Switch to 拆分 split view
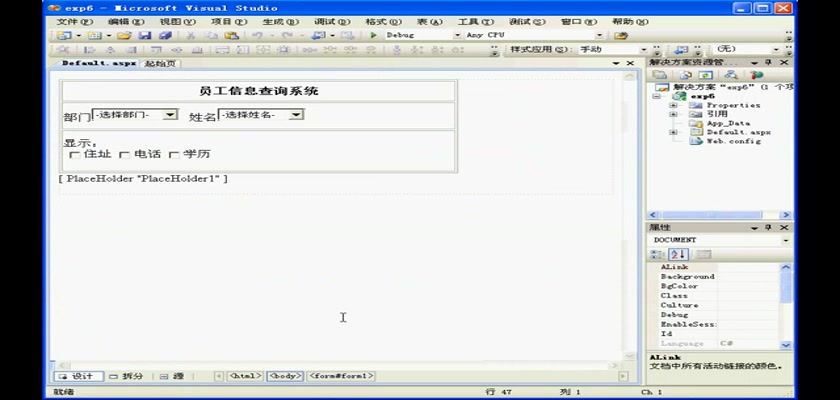Image resolution: width=840 pixels, height=400 pixels. [126, 376]
